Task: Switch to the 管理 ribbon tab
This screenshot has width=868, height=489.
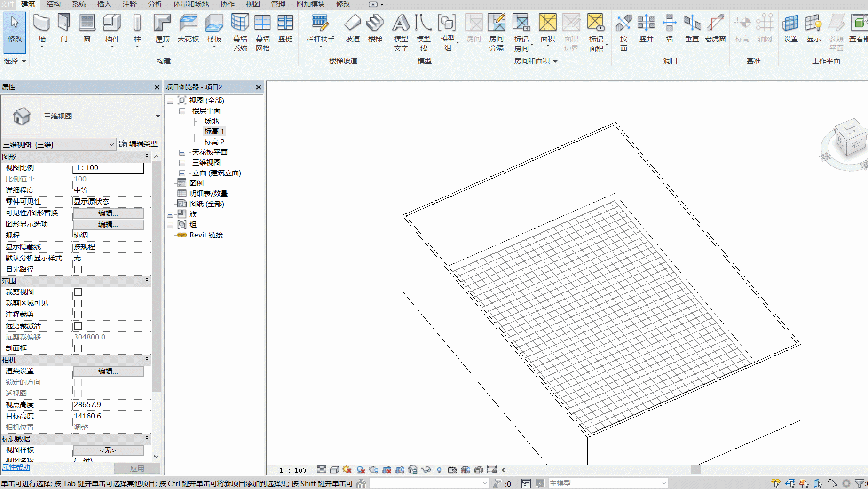Action: 278,4
